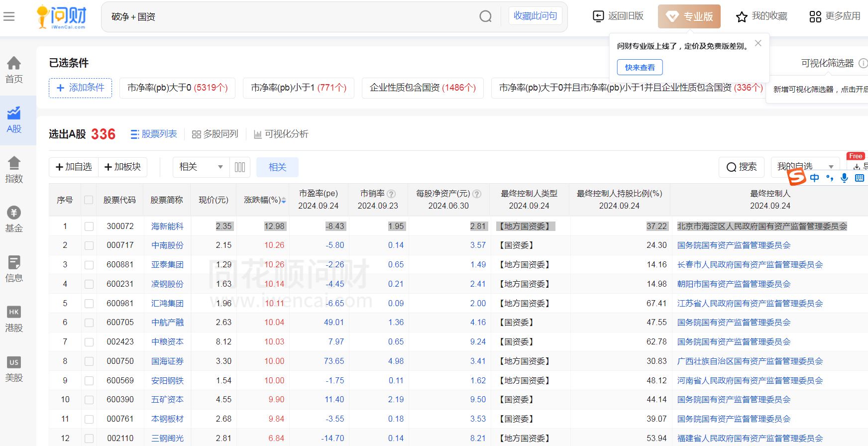Check the box for 汇鸿集团 row
The width and height of the screenshot is (868, 446).
pos(89,304)
